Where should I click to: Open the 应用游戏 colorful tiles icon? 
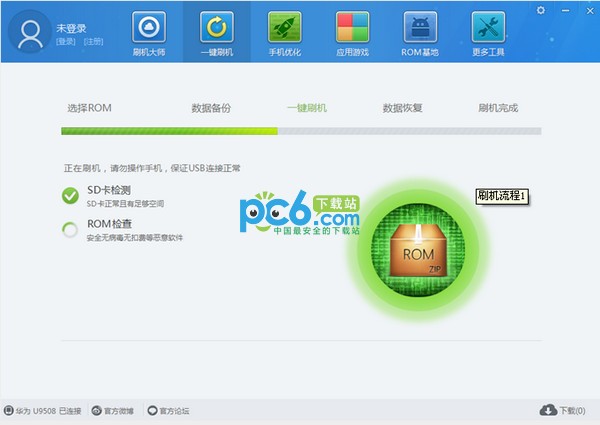352,27
